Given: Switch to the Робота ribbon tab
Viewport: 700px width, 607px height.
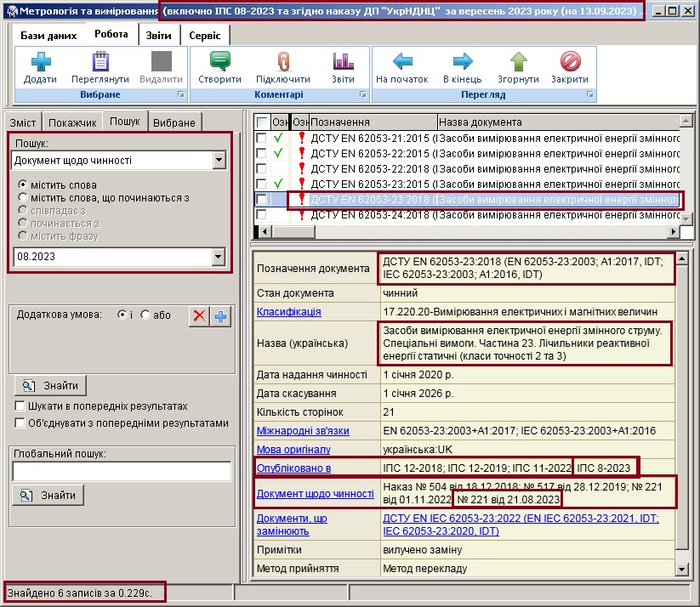Looking at the screenshot, I should 111,34.
